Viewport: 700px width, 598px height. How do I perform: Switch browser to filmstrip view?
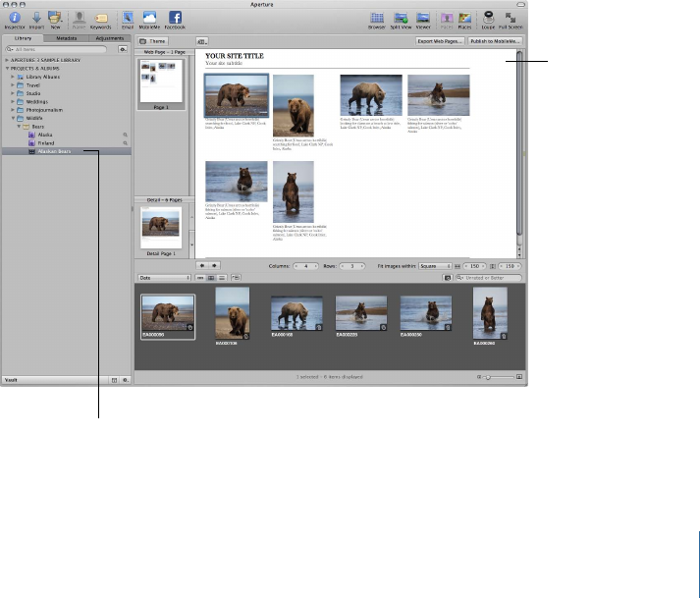[200, 278]
